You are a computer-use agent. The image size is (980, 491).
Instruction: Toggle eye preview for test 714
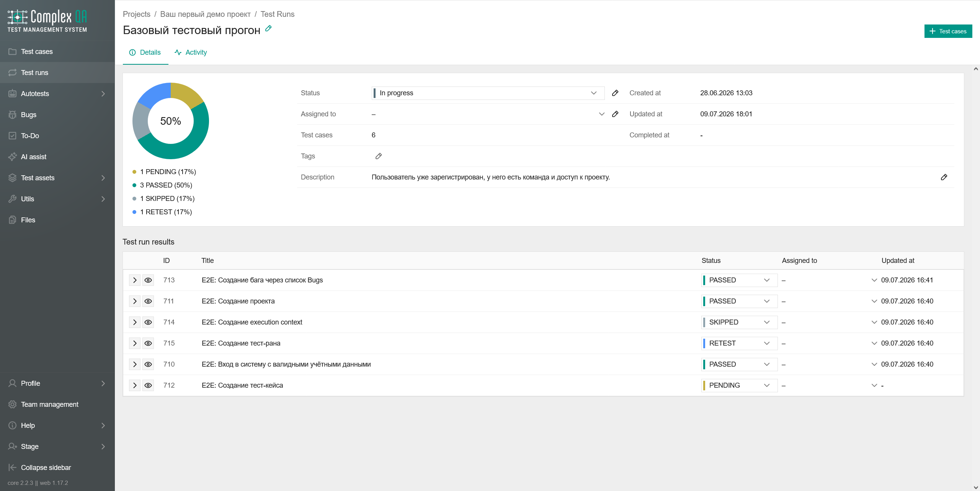click(x=148, y=322)
